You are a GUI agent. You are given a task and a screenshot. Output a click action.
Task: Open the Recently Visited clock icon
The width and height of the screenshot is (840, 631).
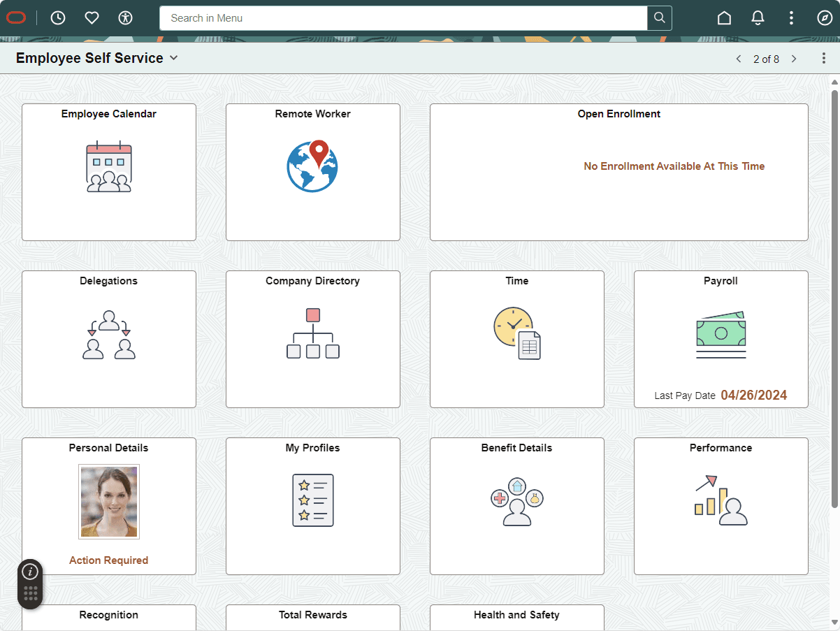point(58,17)
